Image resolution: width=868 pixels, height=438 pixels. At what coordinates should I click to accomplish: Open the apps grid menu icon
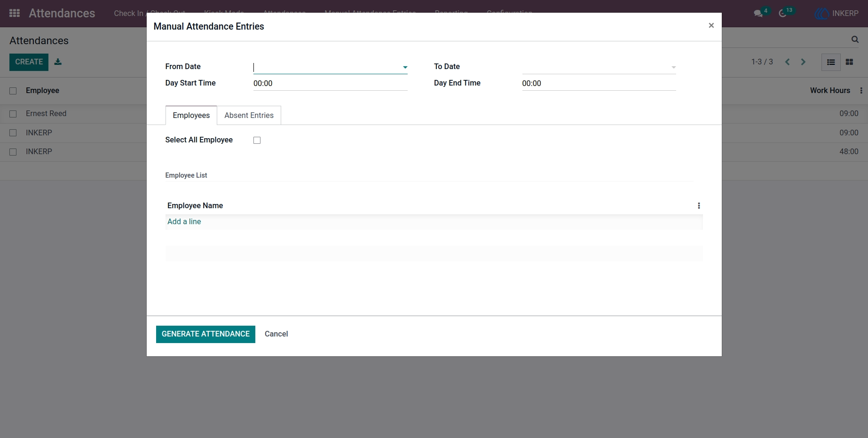pos(15,13)
